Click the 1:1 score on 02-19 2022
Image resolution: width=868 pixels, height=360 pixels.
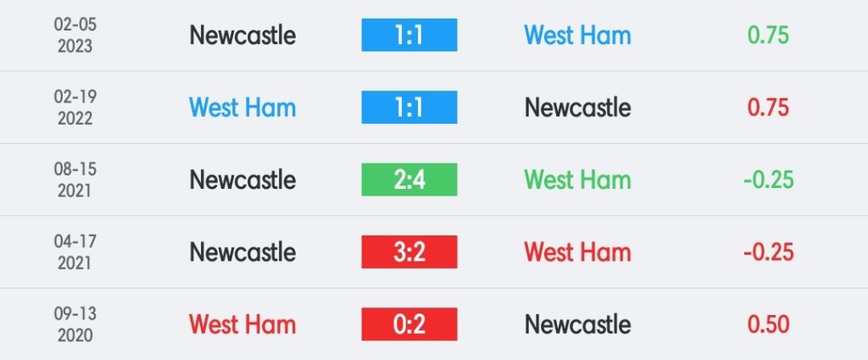click(409, 108)
